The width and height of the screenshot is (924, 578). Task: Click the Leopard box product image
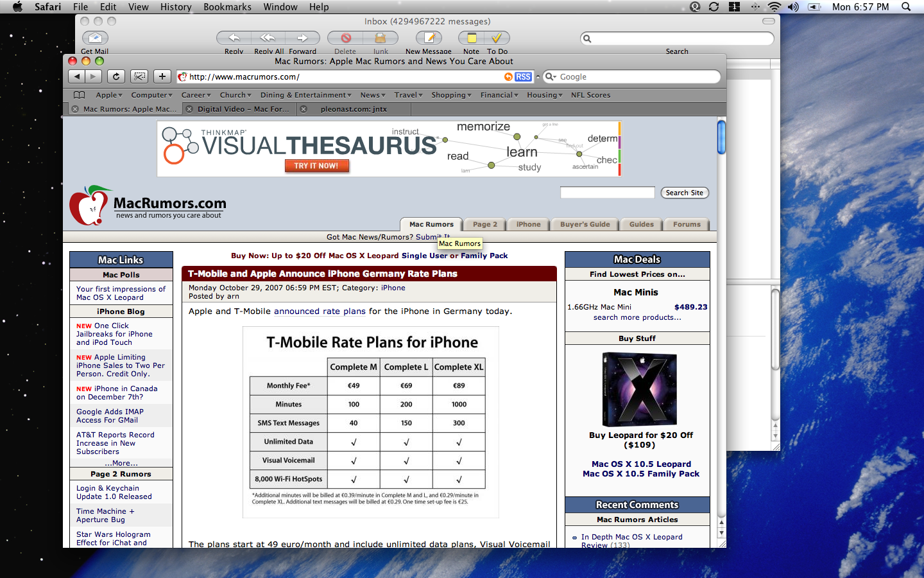(640, 390)
